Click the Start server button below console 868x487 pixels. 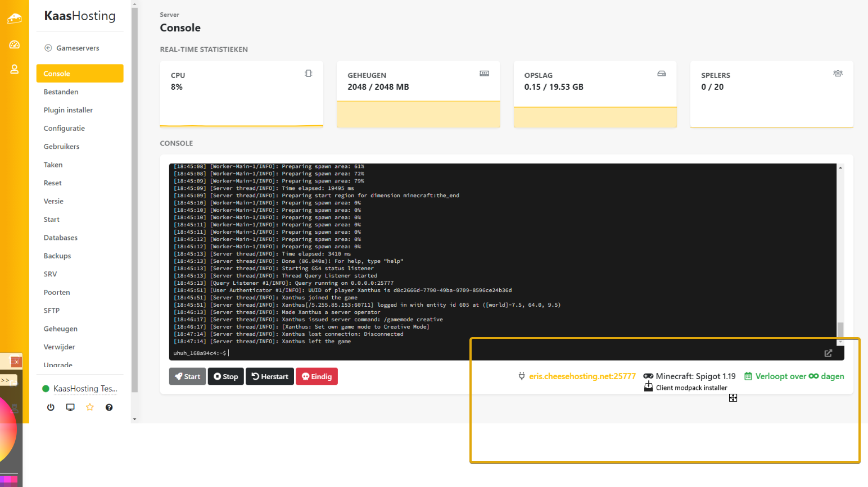tap(188, 376)
